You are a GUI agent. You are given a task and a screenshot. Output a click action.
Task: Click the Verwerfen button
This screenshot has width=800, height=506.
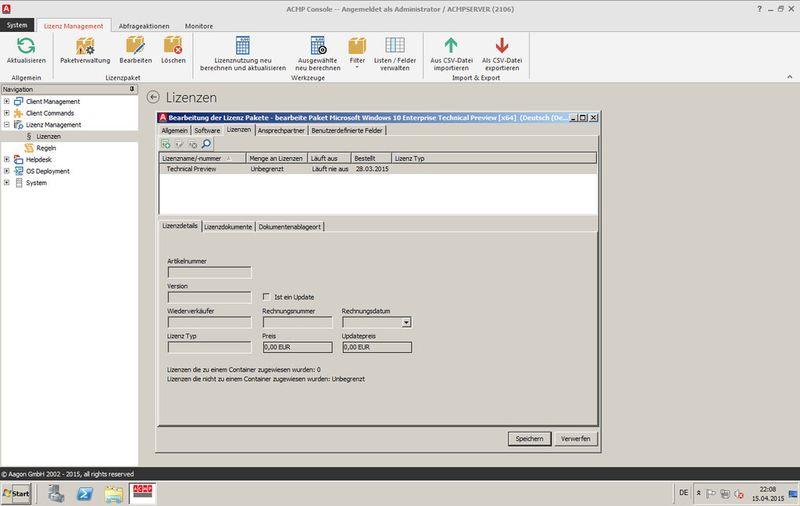point(575,438)
